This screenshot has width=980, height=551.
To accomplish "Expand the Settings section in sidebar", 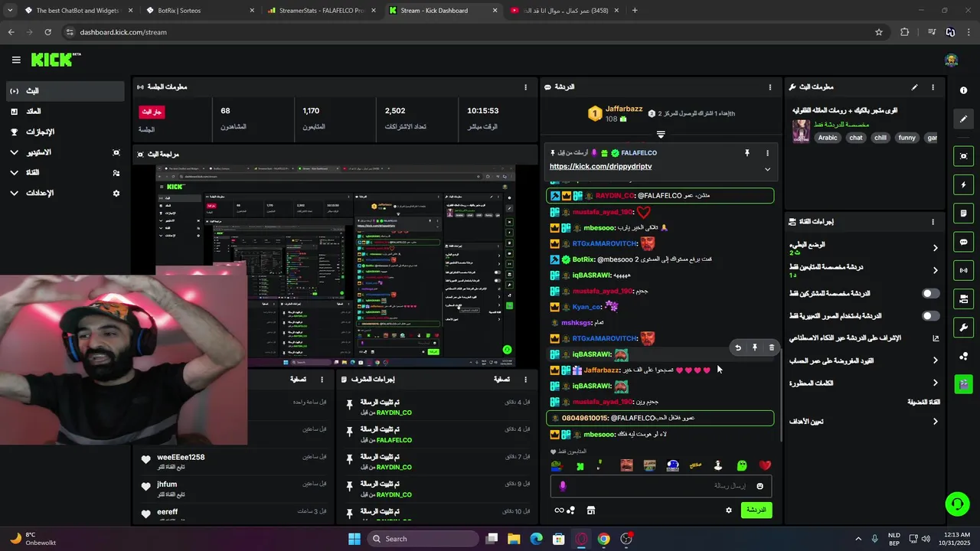I will pos(14,193).
